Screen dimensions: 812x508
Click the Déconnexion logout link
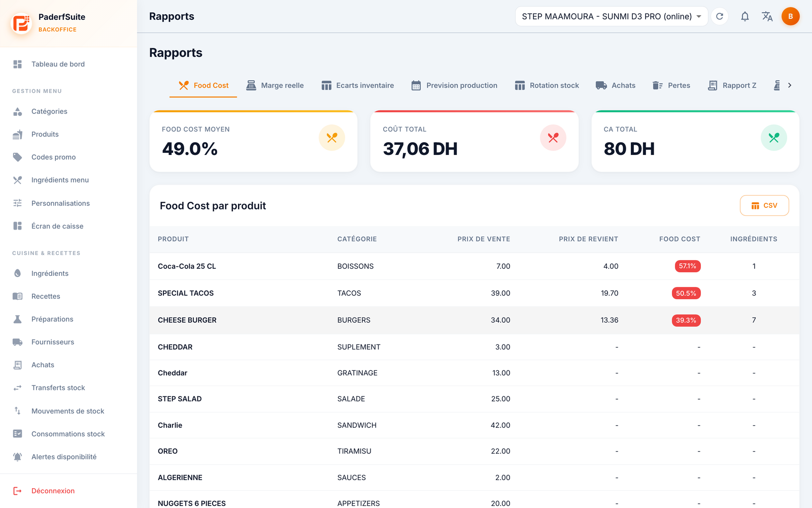(x=53, y=491)
